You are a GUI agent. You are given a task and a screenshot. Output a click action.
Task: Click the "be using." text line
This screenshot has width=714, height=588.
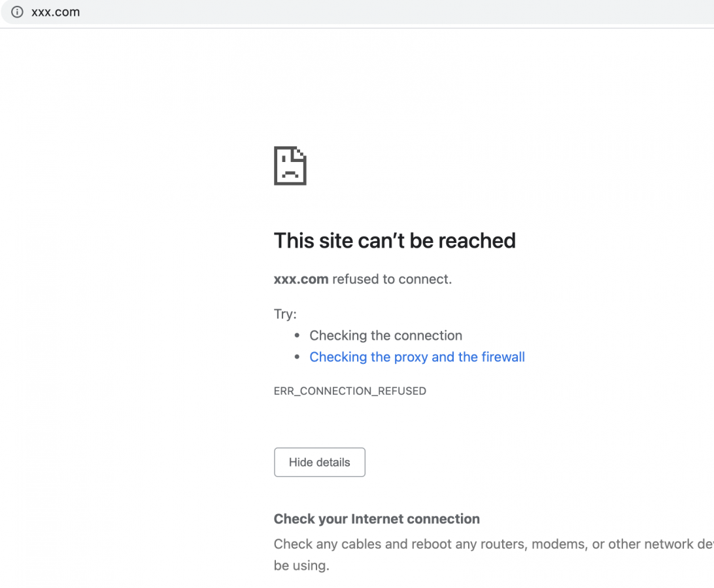[301, 565]
